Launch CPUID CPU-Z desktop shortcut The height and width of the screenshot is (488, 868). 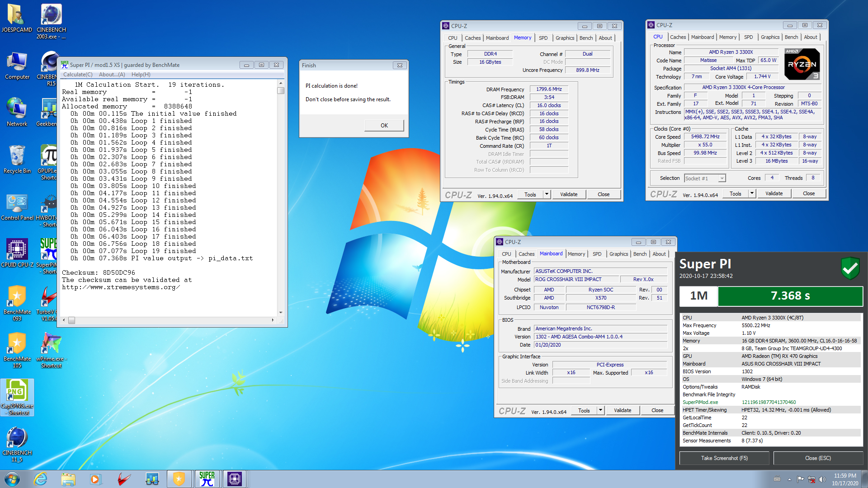tap(17, 253)
